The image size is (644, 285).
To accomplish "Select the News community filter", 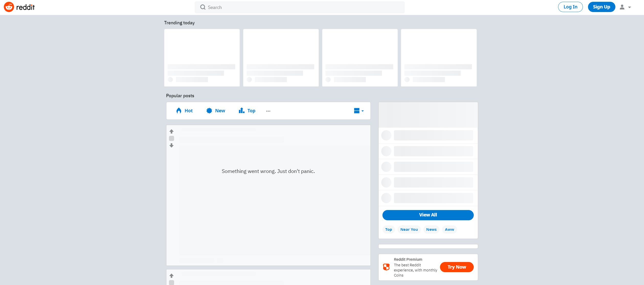I will [431, 229].
